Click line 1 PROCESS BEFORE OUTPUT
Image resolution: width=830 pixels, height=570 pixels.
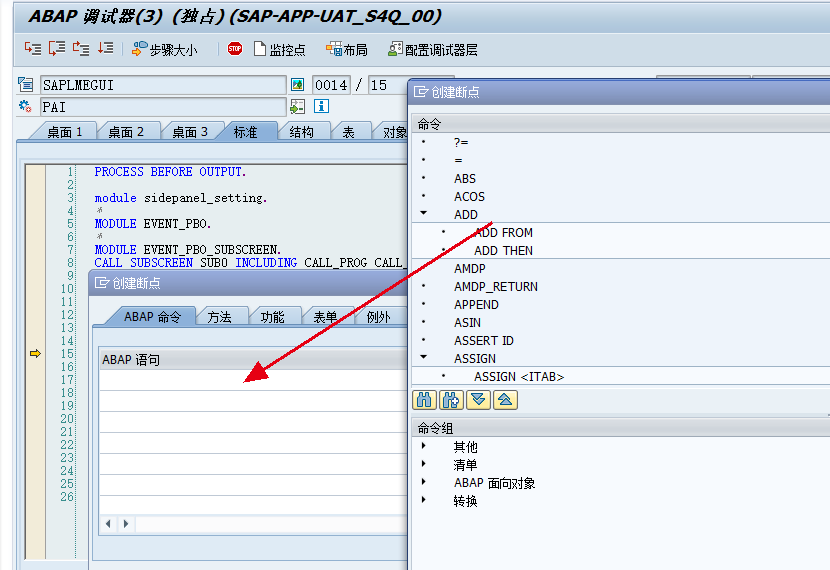170,171
